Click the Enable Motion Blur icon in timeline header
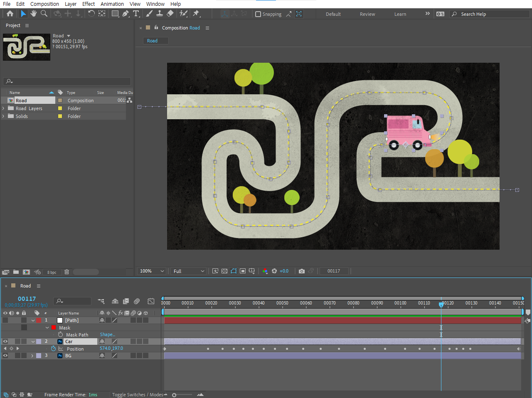 pos(137,301)
